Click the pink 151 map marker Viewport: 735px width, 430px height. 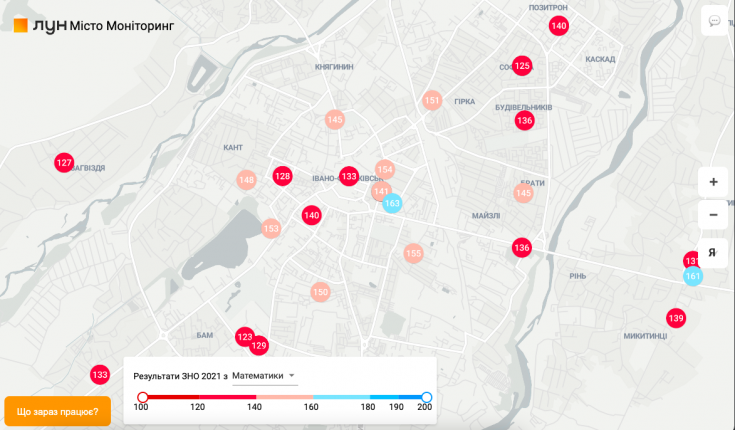(432, 100)
